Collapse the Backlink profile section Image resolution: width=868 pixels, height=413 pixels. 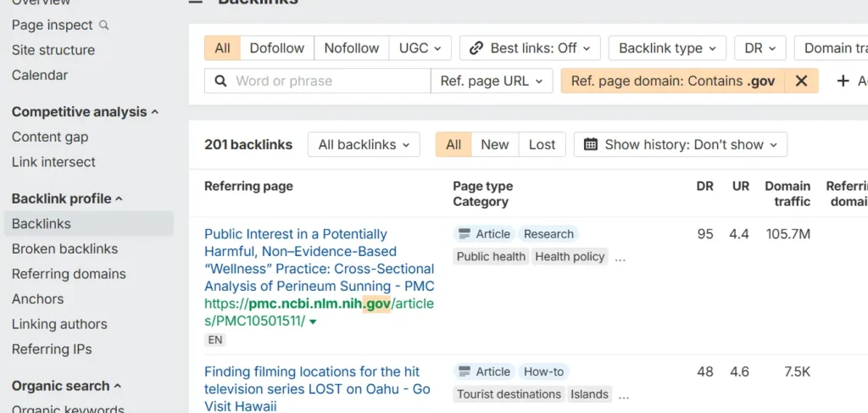click(67, 198)
